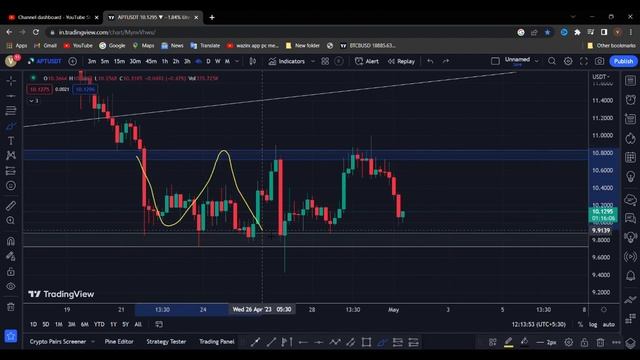Set date range to YTD
The image size is (640, 360).
pos(99,324)
